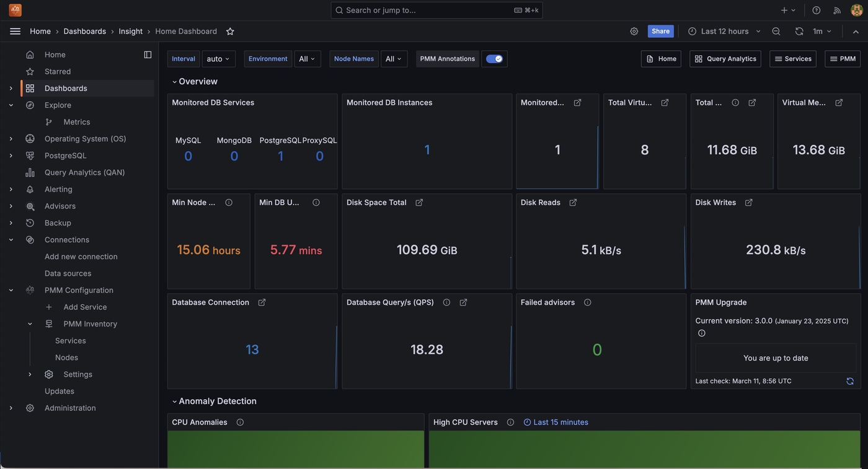Unfavorite Home Dashboard by clicking the star
Viewport: 868px width, 469px height.
(x=230, y=31)
